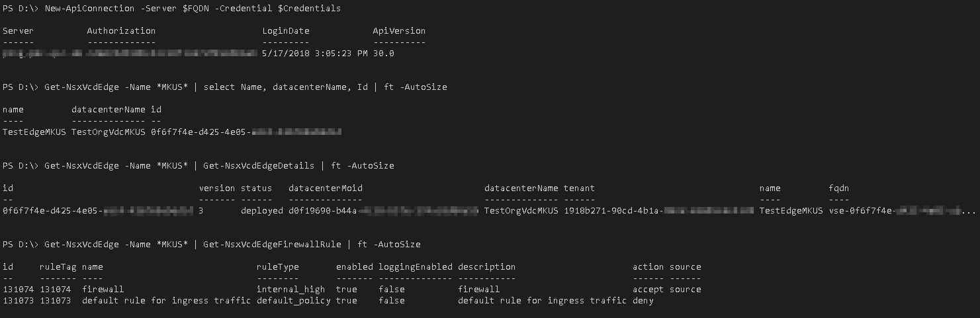
Task: Click the login date value 5/17/2018 3:05:23 PM
Action: click(x=315, y=54)
